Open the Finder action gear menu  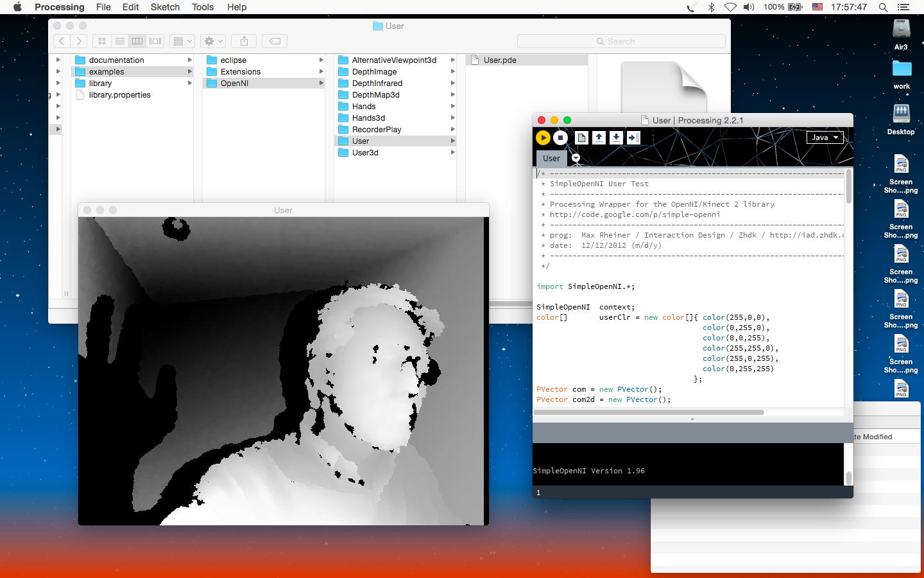click(x=212, y=41)
